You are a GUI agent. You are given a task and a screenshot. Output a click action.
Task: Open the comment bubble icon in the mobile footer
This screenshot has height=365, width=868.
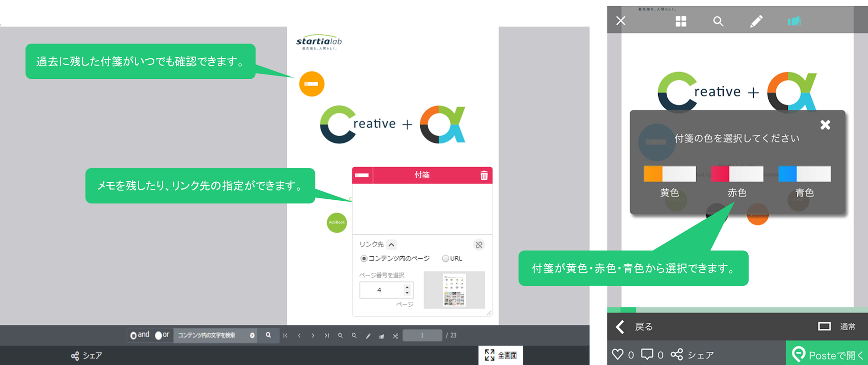(x=647, y=354)
